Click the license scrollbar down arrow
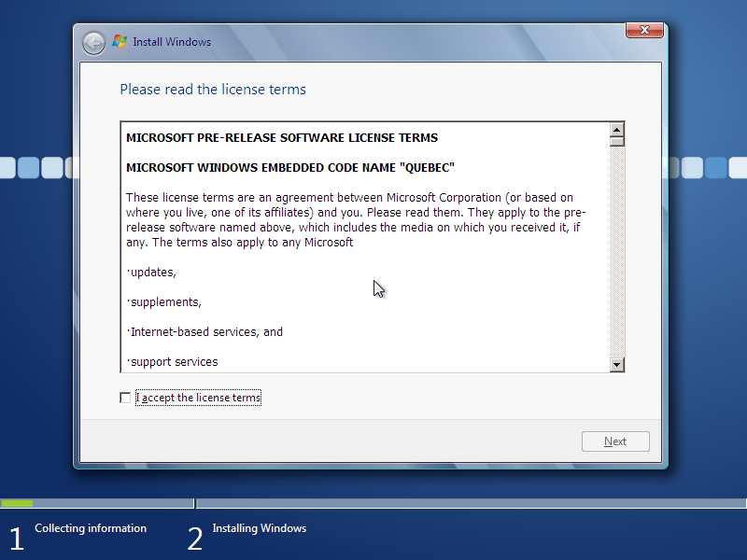 pos(616,365)
